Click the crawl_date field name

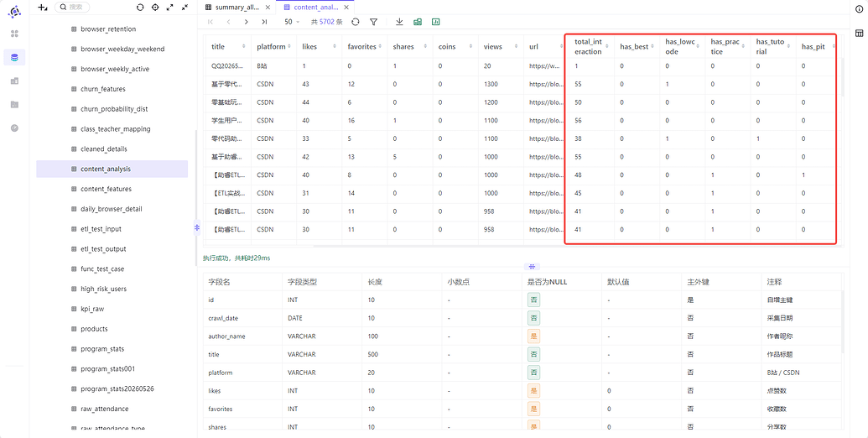point(222,318)
